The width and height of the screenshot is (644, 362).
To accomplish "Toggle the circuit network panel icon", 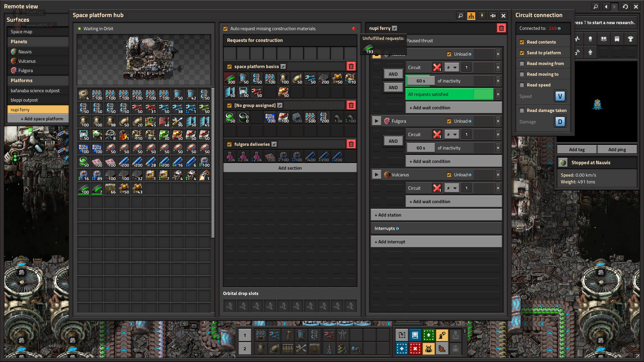I will coord(471,15).
